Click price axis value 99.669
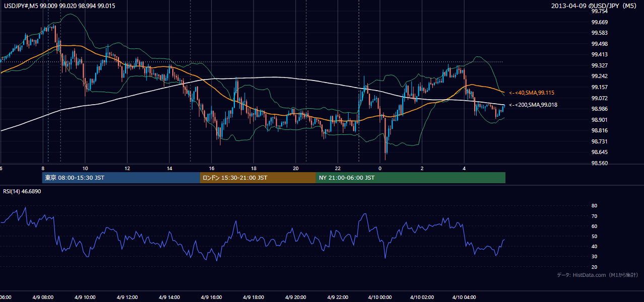644x302 pixels. (599, 22)
